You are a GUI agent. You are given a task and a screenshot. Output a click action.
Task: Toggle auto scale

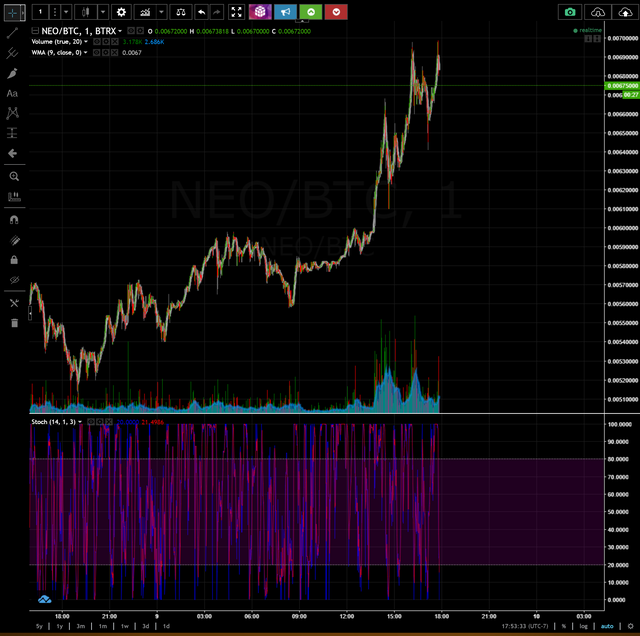pos(607,626)
